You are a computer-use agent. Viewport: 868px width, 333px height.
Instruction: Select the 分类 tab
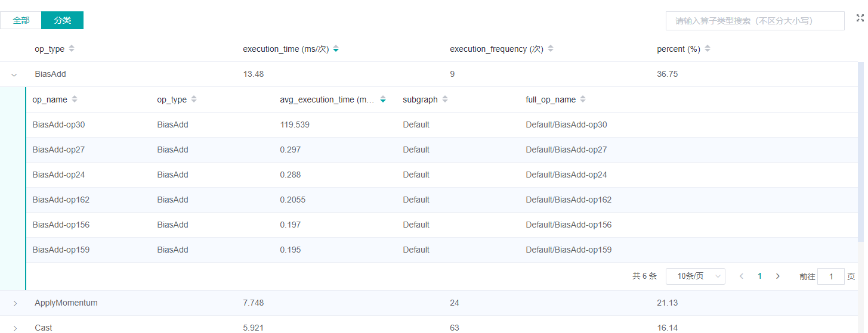click(62, 20)
